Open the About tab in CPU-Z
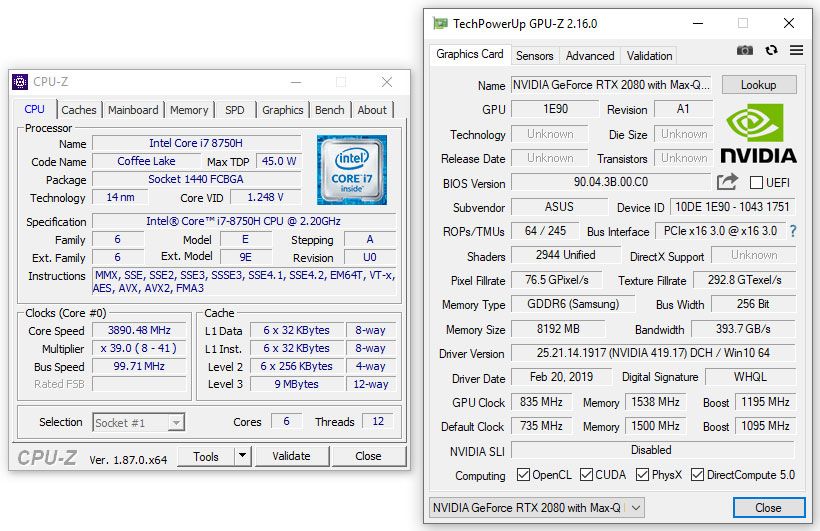 coord(372,110)
